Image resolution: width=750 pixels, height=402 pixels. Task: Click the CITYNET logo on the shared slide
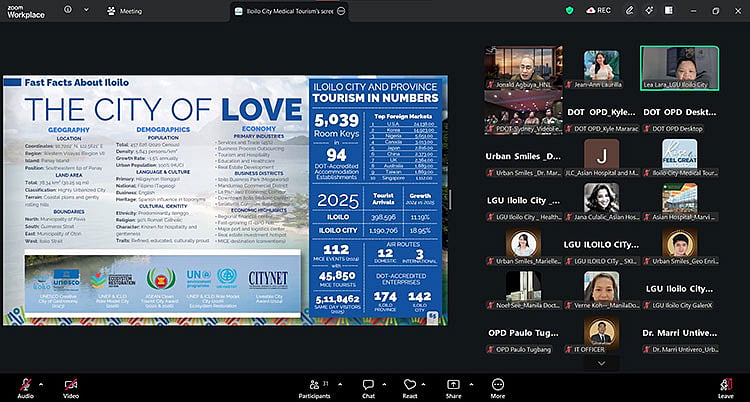coord(268,280)
